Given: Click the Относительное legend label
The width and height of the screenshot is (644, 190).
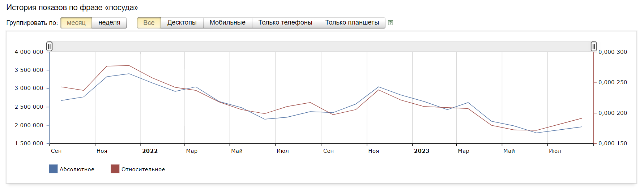Looking at the screenshot, I should (143, 169).
